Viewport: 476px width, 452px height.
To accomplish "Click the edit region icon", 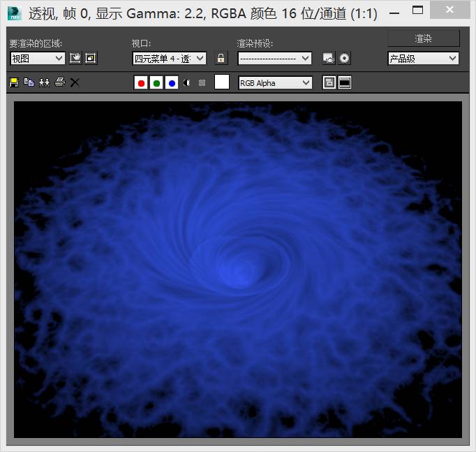I will 75,59.
